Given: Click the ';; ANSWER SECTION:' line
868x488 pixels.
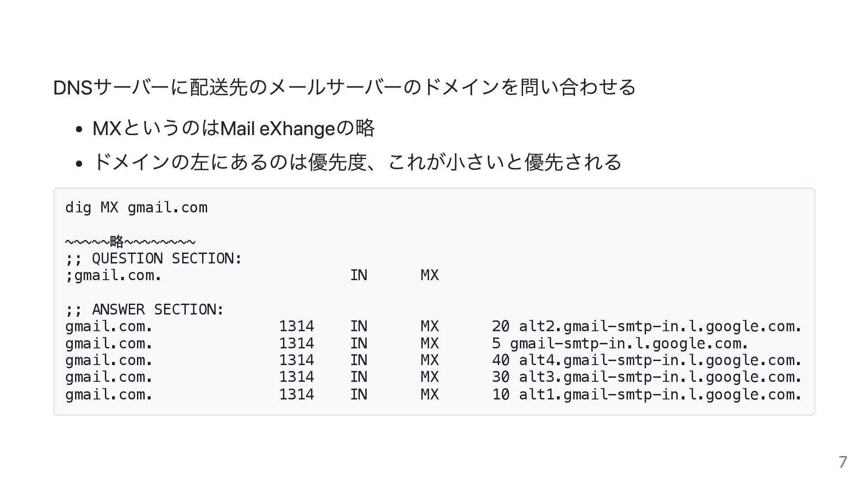Looking at the screenshot, I should click(145, 310).
